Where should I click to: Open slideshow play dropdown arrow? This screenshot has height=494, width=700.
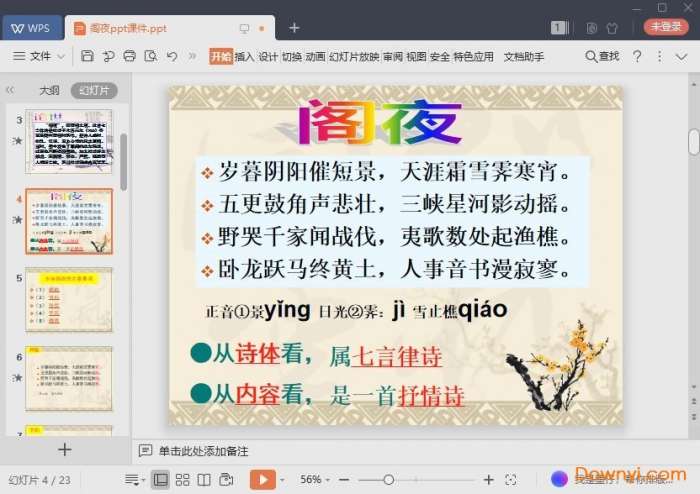282,480
